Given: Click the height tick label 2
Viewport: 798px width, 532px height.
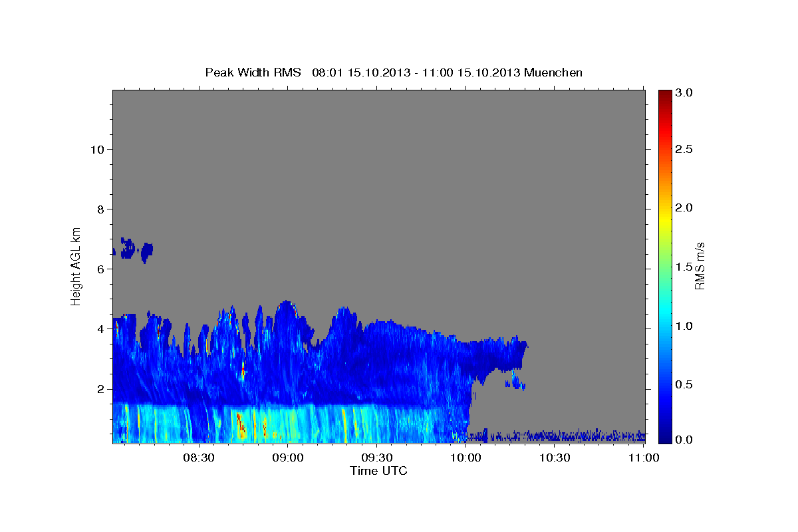Looking at the screenshot, I should (x=99, y=389).
